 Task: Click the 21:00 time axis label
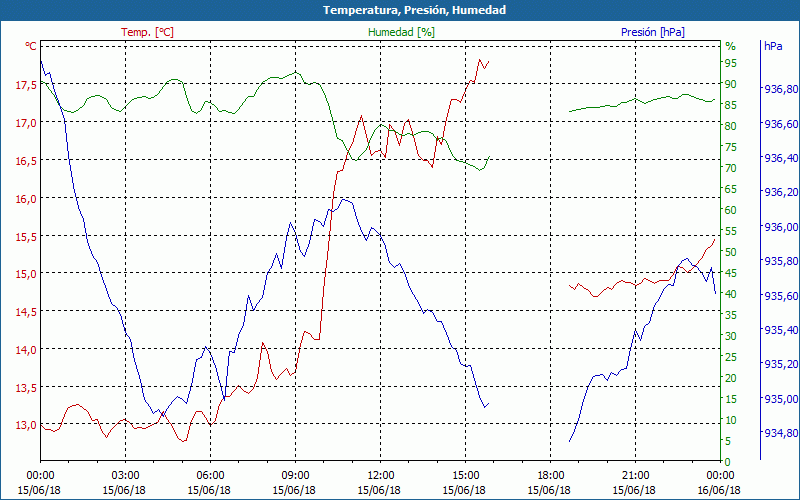pos(635,475)
